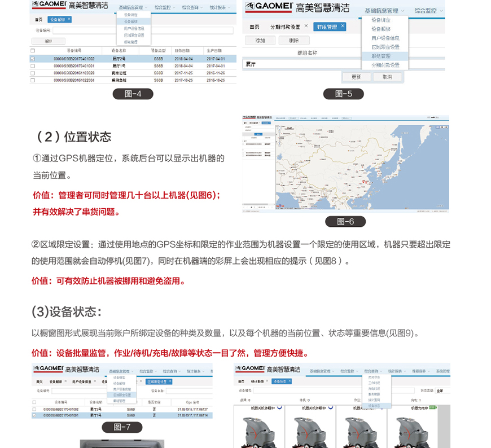Expand 综合查询 menu in device status screen
Image resolution: width=491 pixels, height=448 pixels.
373,371
